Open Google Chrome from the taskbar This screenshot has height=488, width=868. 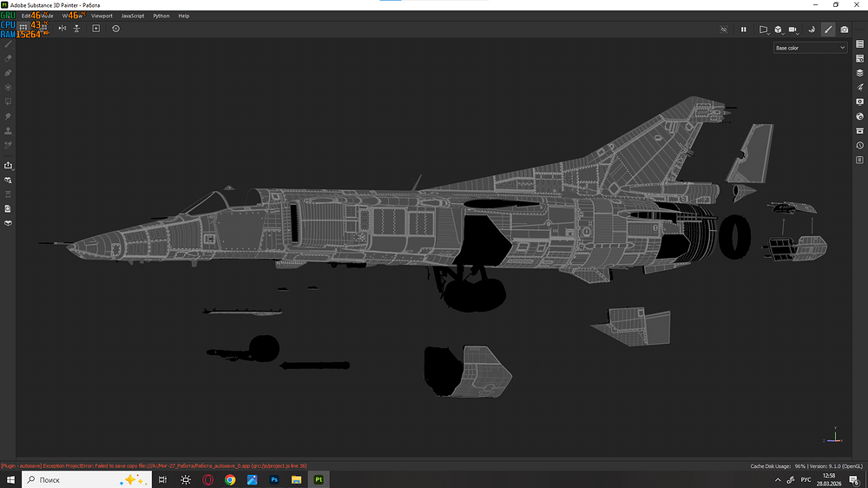click(x=230, y=479)
